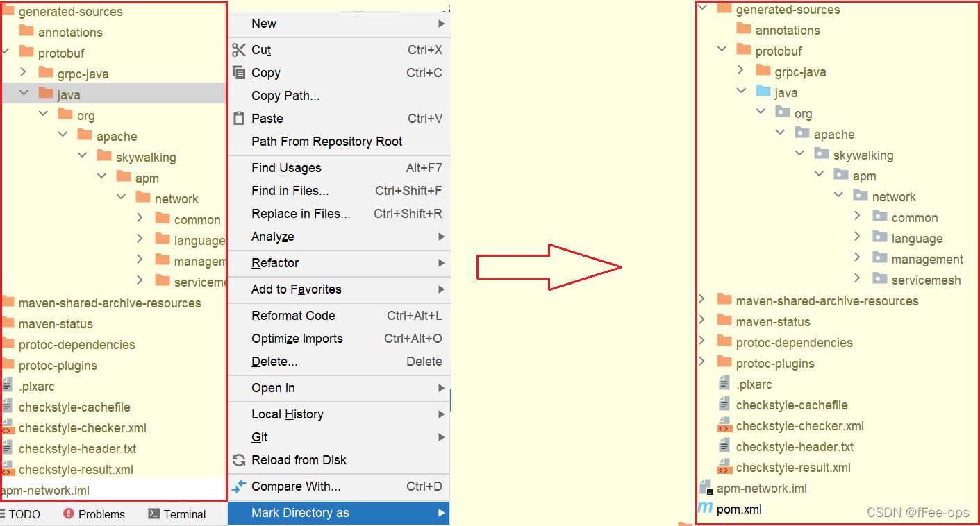Collapse protobuf chevron in tree containing pom.xml
Screen dimensions: 980x526
click(x=722, y=50)
